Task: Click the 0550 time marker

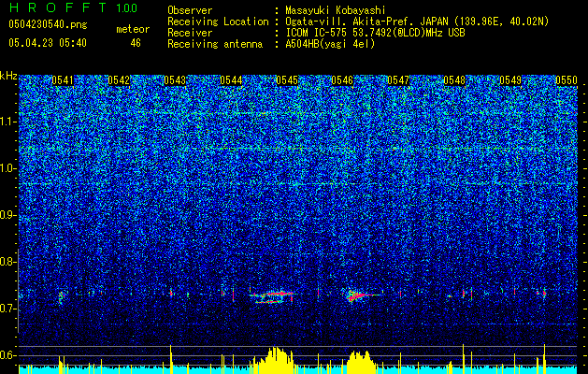Action: [x=566, y=80]
